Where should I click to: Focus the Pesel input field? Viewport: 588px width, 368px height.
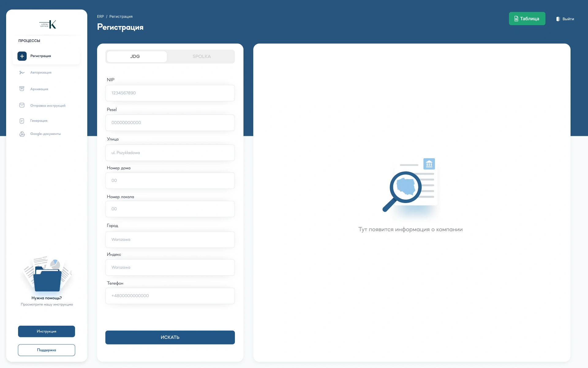[170, 123]
